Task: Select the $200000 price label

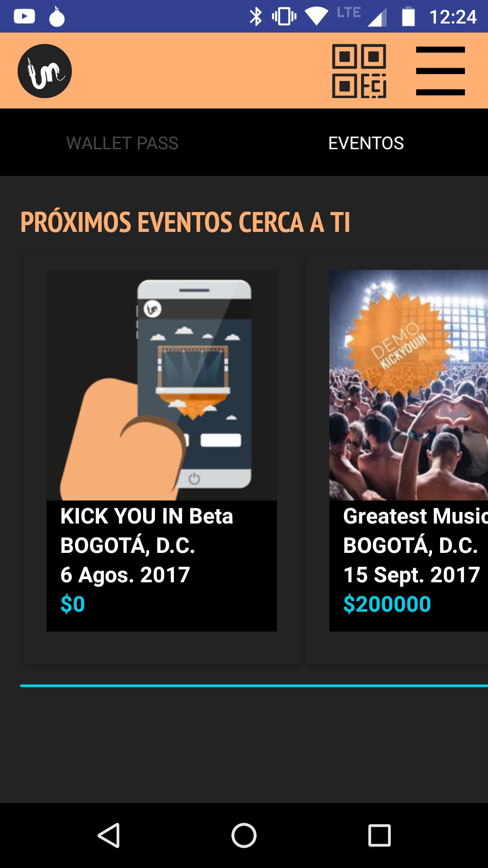Action: click(387, 604)
